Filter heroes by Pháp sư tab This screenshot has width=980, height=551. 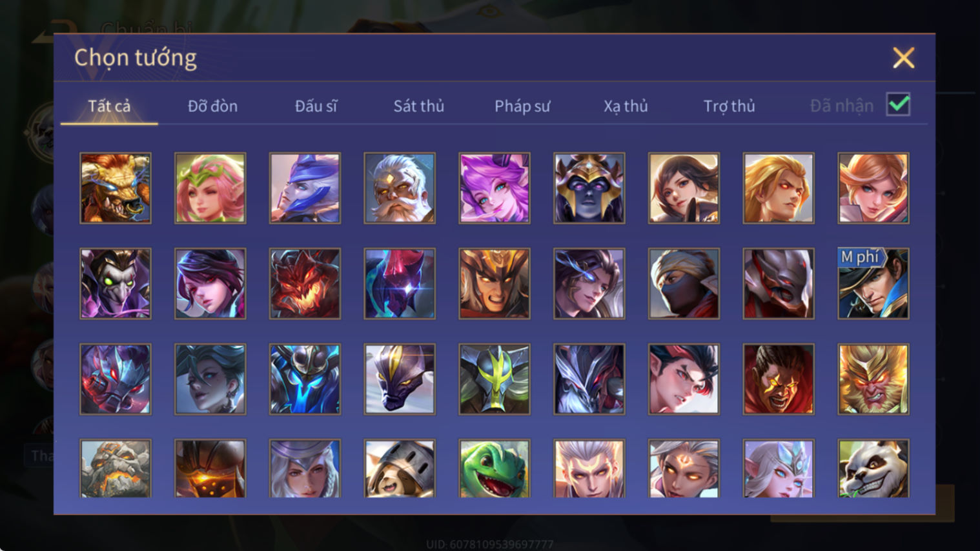tap(522, 106)
